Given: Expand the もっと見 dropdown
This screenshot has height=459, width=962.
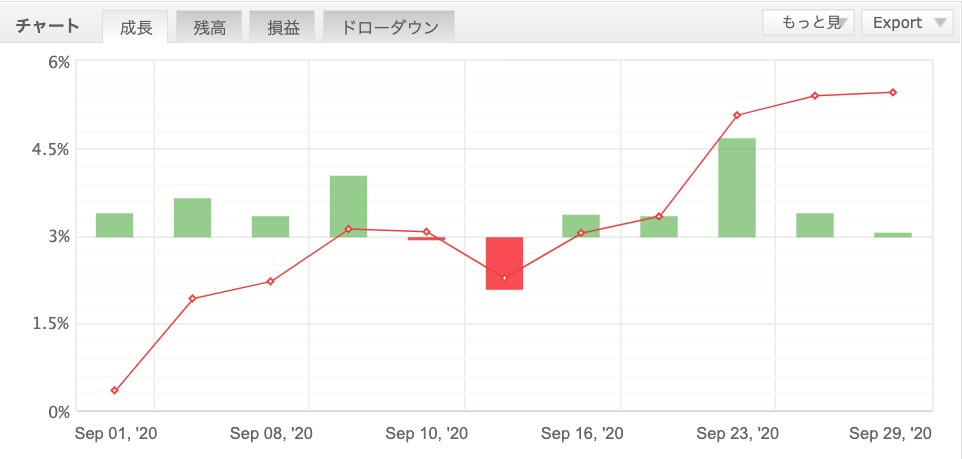Looking at the screenshot, I should pos(807,22).
